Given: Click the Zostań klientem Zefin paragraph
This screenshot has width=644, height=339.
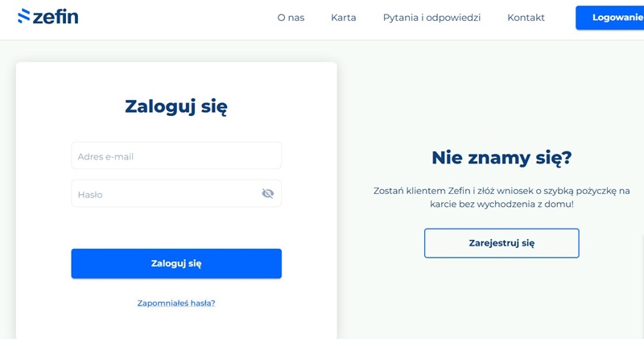Looking at the screenshot, I should (502, 197).
